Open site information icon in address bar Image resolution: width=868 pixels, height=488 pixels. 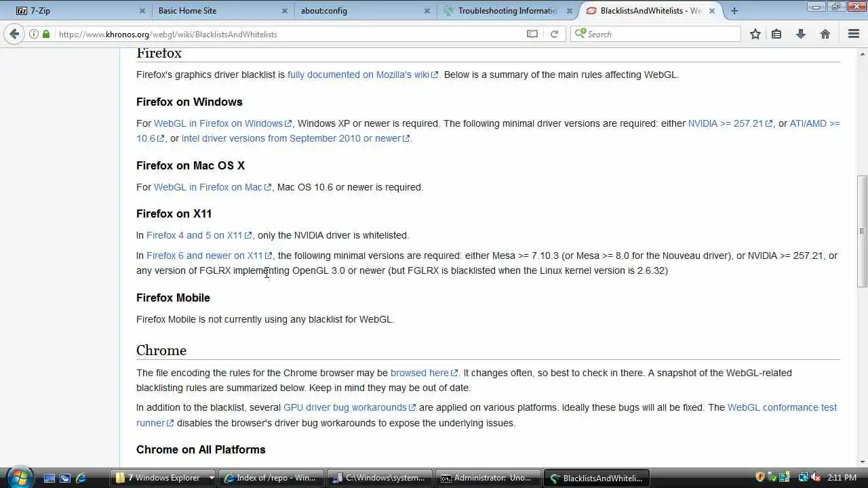click(34, 34)
